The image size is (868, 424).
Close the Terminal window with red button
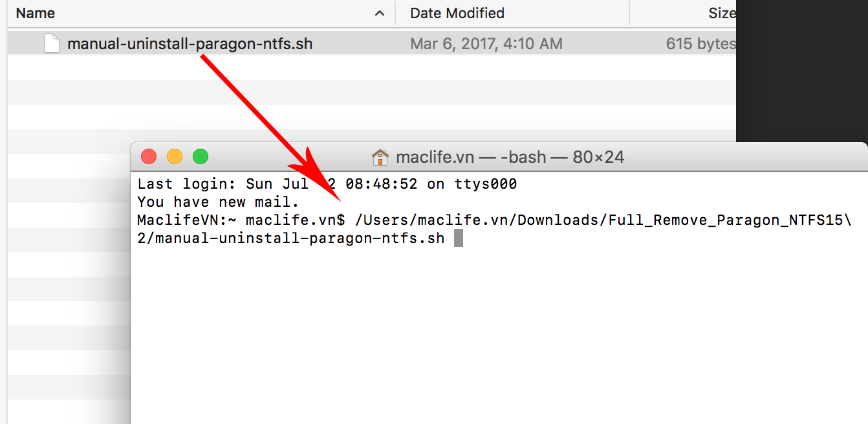click(149, 156)
